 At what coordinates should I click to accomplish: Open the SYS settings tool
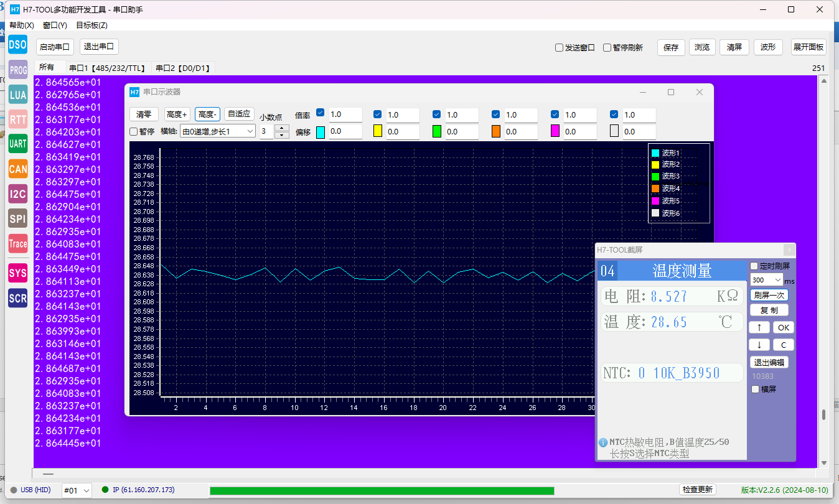pyautogui.click(x=18, y=273)
